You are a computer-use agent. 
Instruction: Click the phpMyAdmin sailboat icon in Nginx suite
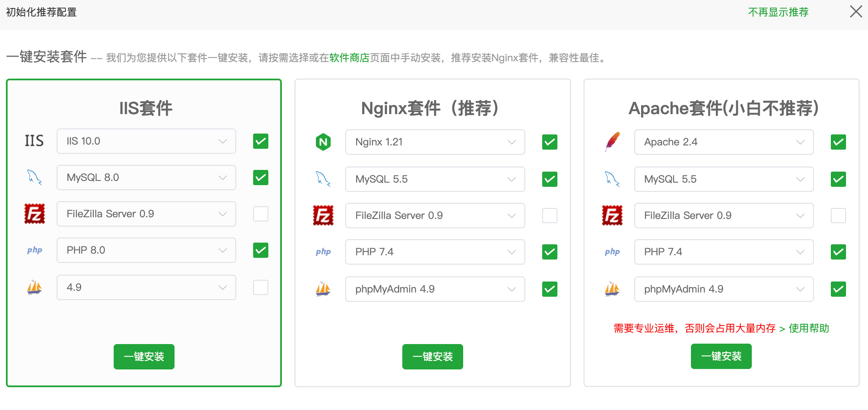[x=323, y=289]
